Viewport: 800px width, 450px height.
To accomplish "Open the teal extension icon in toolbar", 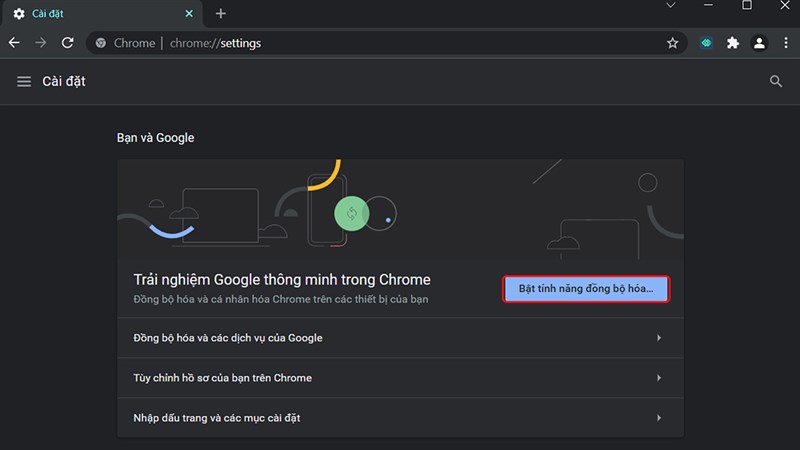I will point(706,43).
